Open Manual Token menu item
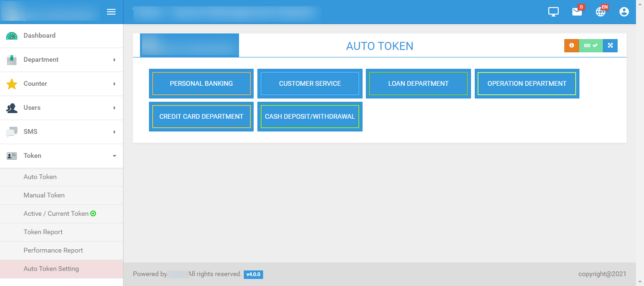 [x=44, y=195]
